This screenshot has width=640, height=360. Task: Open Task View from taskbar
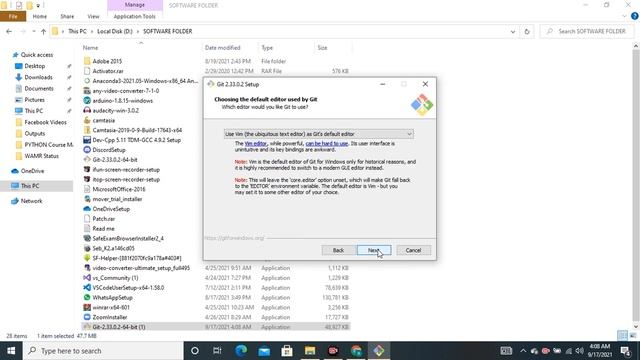(x=217, y=351)
